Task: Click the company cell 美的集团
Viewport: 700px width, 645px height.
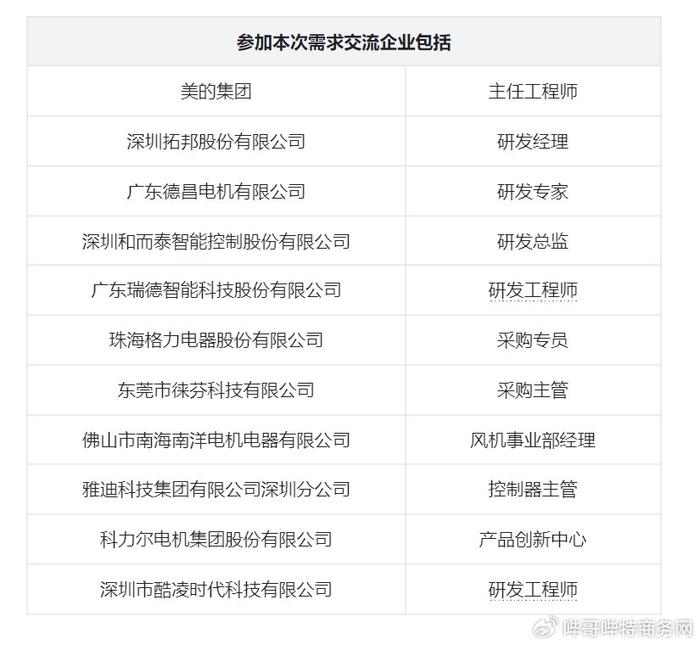Action: [x=216, y=92]
